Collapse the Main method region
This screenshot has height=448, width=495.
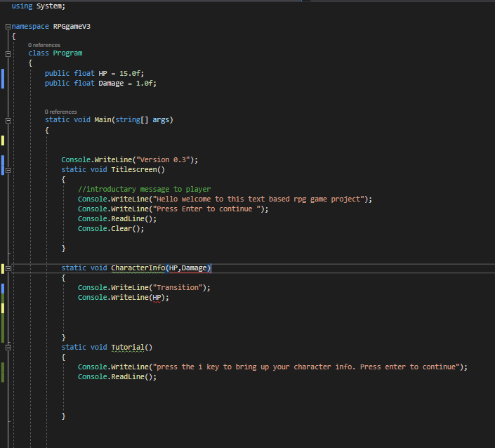point(8,119)
